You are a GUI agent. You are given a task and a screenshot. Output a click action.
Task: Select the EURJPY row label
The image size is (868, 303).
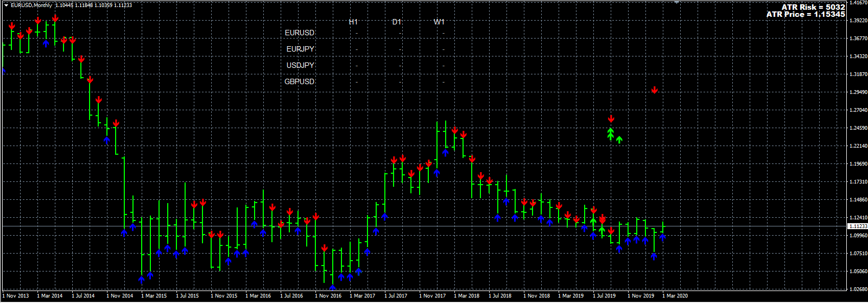[x=300, y=49]
